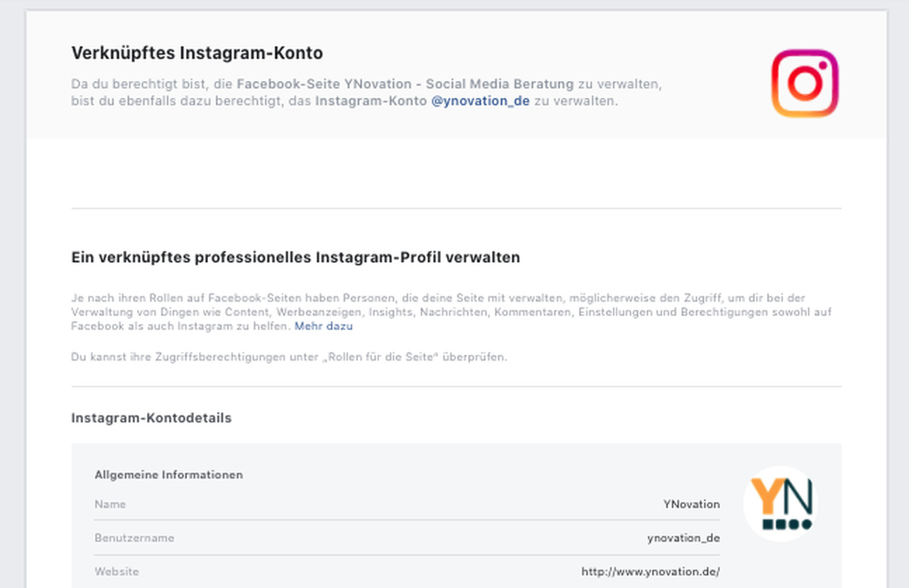Select the username value 'ynovation_de'
The width and height of the screenshot is (909, 588).
click(x=683, y=538)
